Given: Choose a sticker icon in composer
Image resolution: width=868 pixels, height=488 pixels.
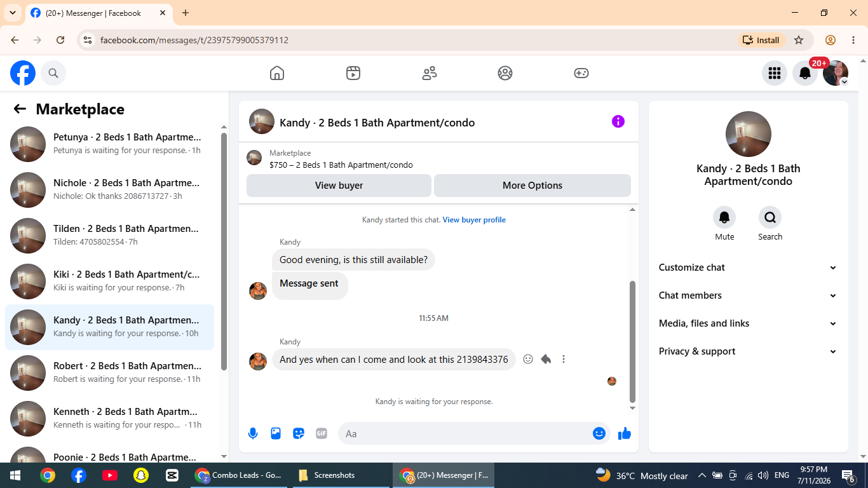Looking at the screenshot, I should click(x=299, y=433).
